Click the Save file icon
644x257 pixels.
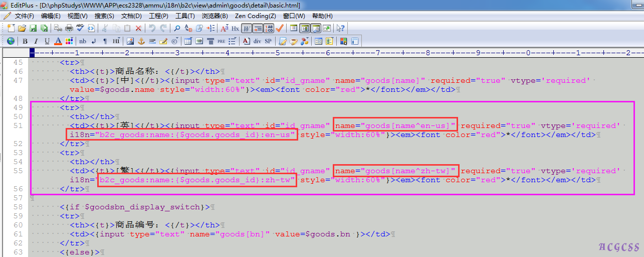pos(33,28)
